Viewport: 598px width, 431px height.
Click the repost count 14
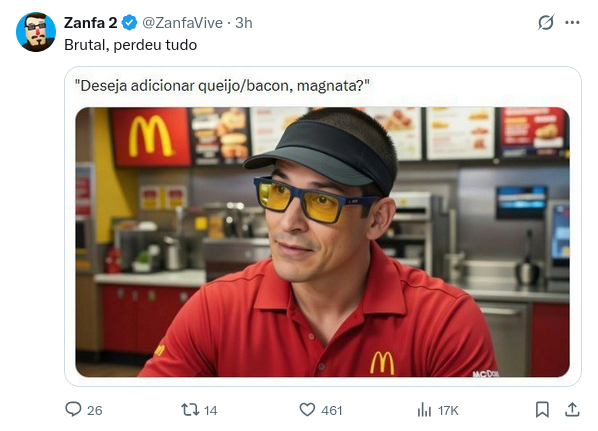click(x=211, y=410)
